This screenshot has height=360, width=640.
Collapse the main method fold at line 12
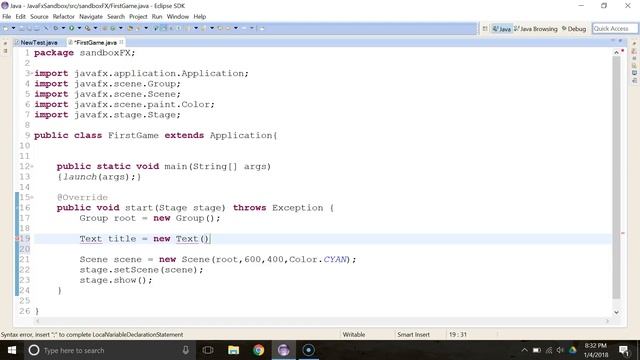tap(32, 166)
